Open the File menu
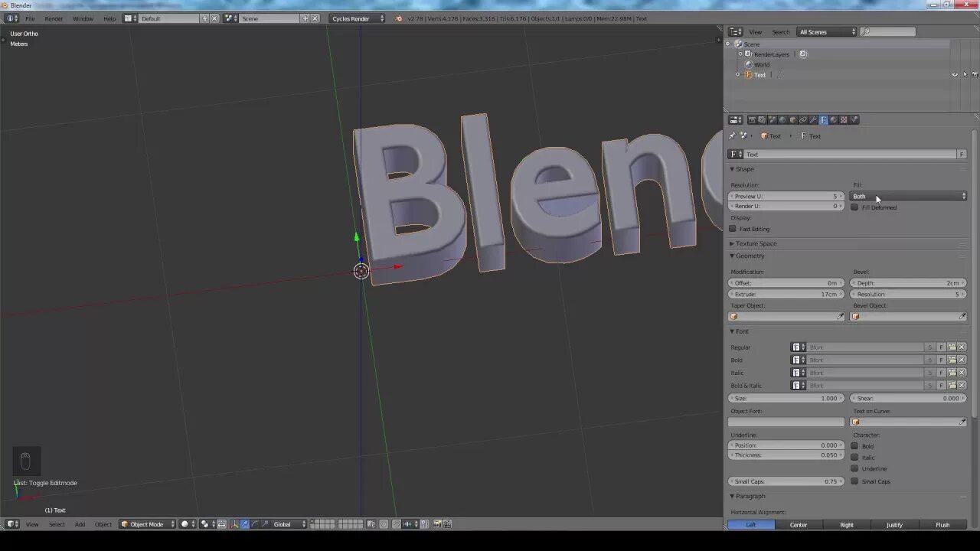 [x=30, y=18]
